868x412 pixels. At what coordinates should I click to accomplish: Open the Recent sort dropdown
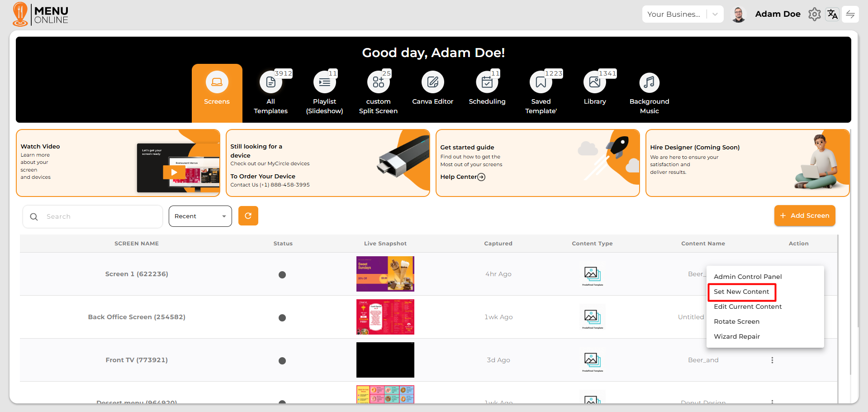click(200, 216)
